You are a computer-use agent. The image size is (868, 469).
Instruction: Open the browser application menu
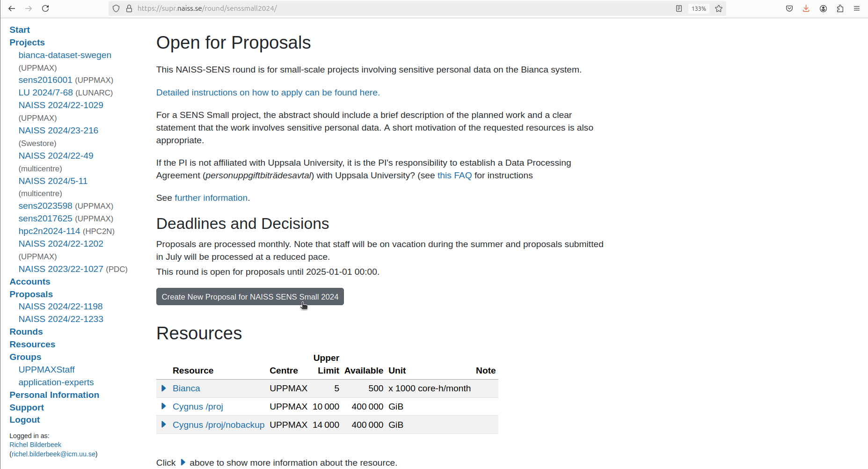point(857,8)
